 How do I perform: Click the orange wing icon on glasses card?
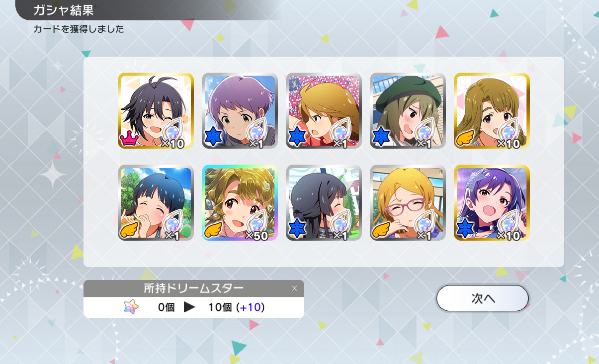(x=381, y=230)
